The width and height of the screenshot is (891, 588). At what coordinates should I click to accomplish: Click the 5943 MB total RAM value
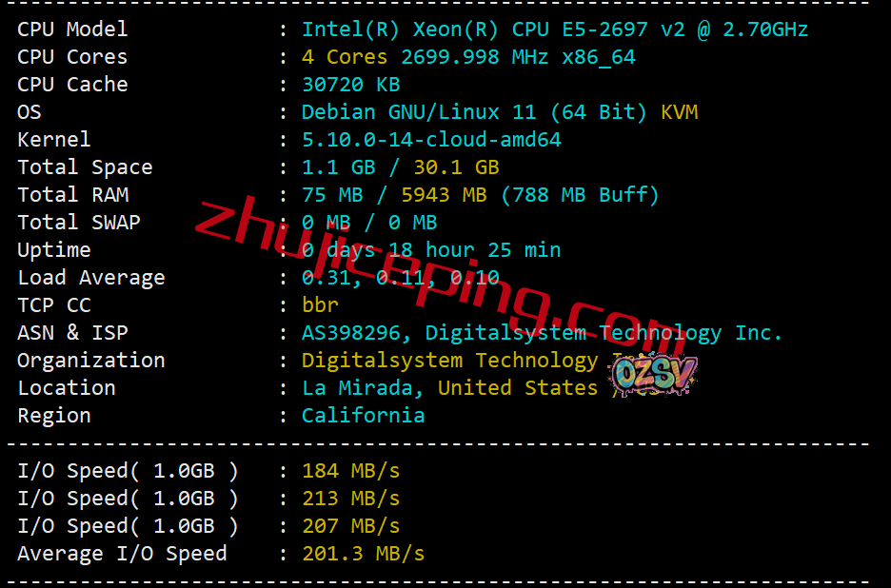click(x=444, y=195)
